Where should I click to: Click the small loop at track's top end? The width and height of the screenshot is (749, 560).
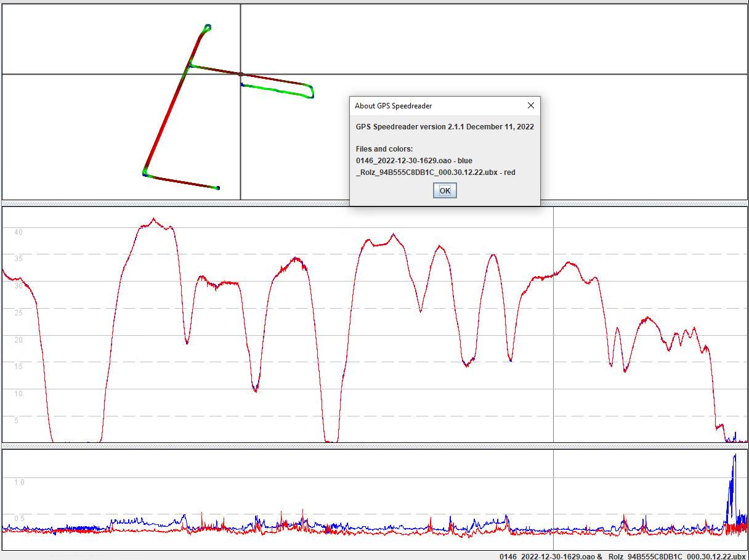click(x=208, y=27)
